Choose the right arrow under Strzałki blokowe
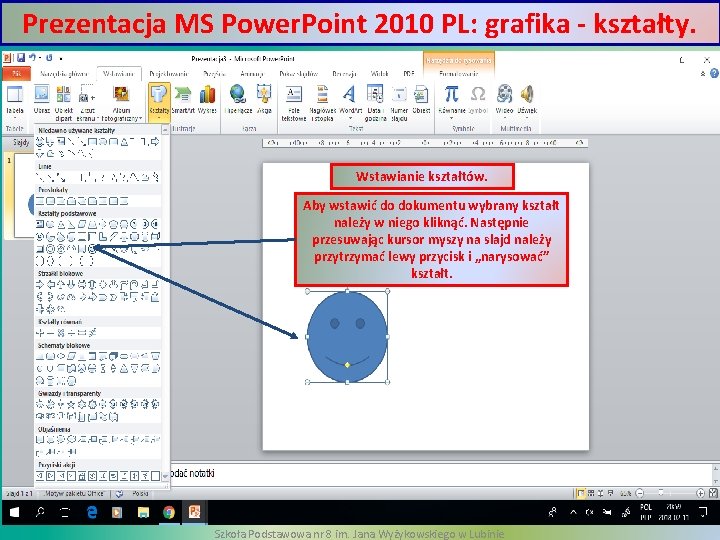This screenshot has height=540, width=720. point(40,285)
